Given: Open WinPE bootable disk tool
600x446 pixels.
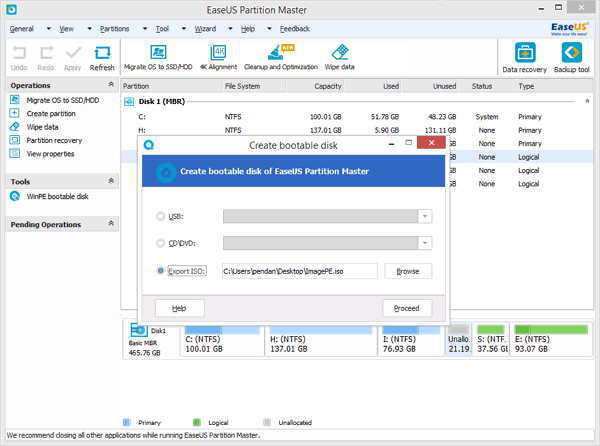Looking at the screenshot, I should click(x=57, y=196).
